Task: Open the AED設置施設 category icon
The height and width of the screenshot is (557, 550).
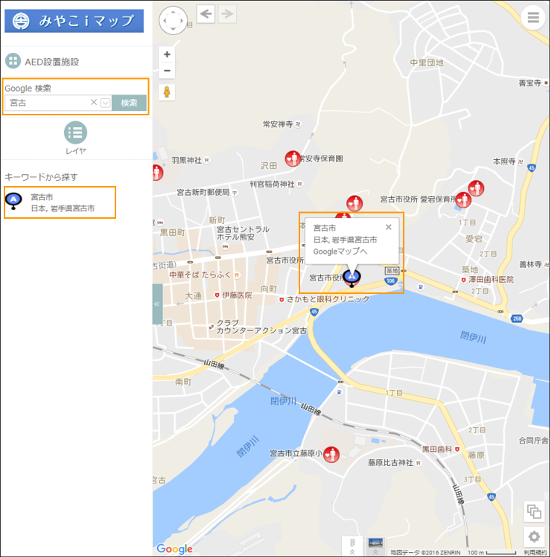Action: coord(13,61)
